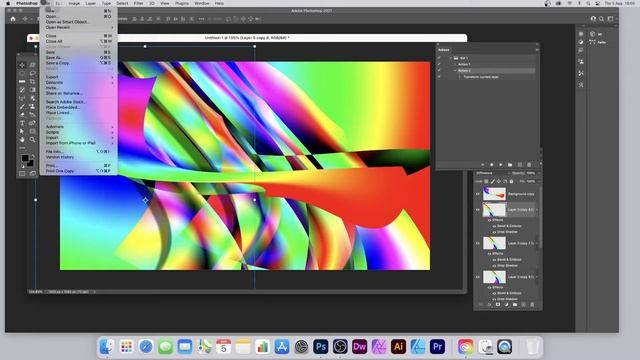
Task: Toggle the Set 1 checkbox in Actions
Action: 439,58
